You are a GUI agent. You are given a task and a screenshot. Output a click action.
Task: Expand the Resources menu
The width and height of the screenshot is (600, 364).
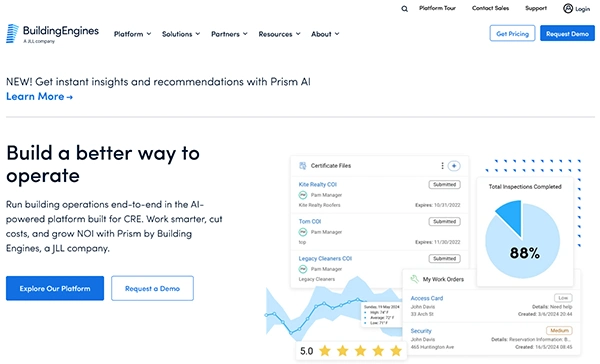279,34
